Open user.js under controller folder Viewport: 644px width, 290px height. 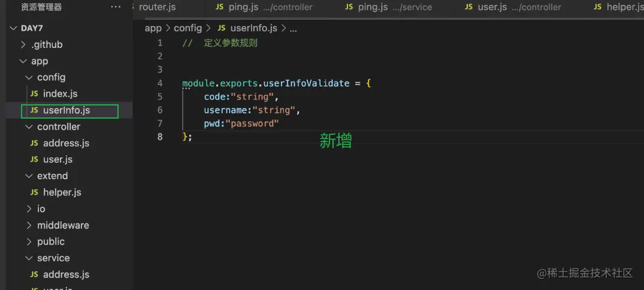point(58,159)
